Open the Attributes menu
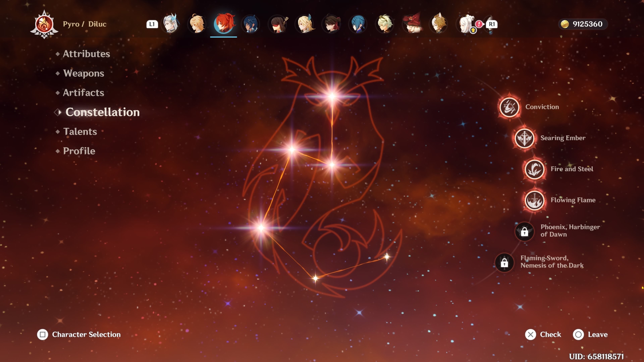644x362 pixels. (x=86, y=54)
